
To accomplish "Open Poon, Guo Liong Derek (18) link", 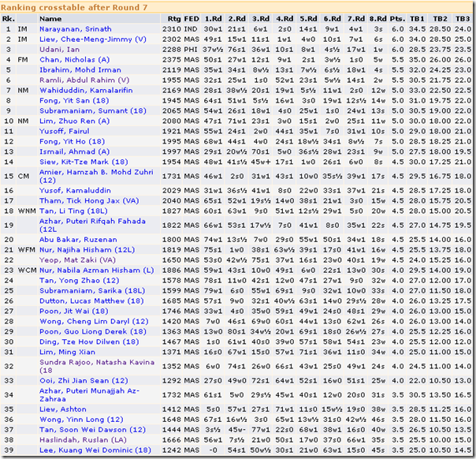I will pos(92,332).
